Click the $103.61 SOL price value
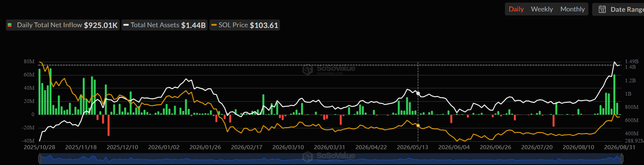This screenshot has height=165, width=644. (264, 25)
